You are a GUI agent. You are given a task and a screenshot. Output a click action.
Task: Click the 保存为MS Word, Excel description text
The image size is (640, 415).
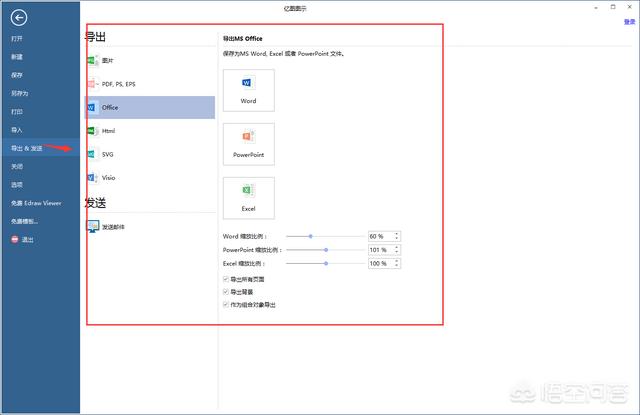point(283,53)
